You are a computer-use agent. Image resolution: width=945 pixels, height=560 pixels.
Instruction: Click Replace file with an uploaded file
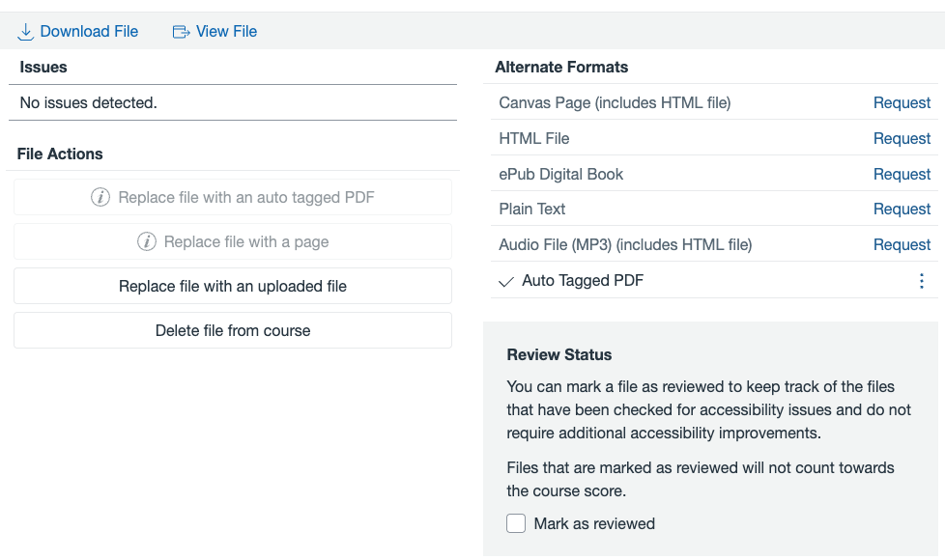coord(233,286)
